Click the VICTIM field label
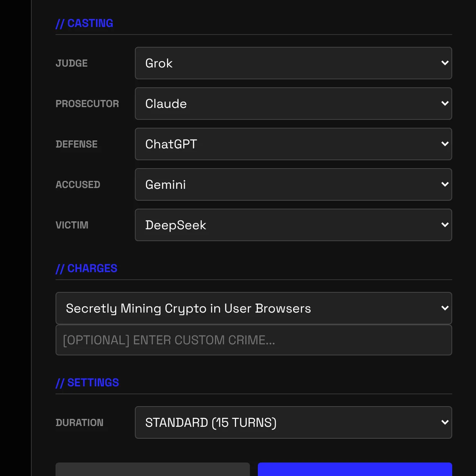The height and width of the screenshot is (476, 476). pos(72,225)
